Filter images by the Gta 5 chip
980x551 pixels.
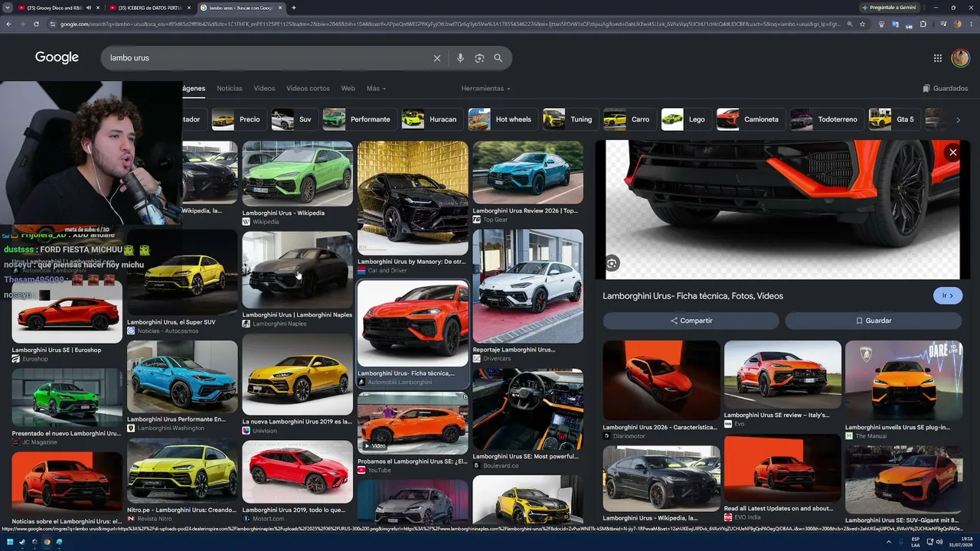893,119
